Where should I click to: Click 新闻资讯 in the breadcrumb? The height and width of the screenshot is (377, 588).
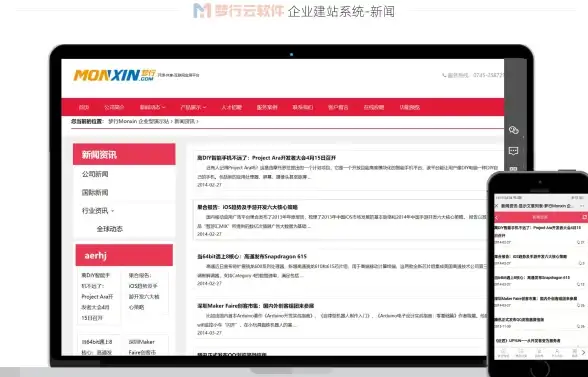[184, 122]
